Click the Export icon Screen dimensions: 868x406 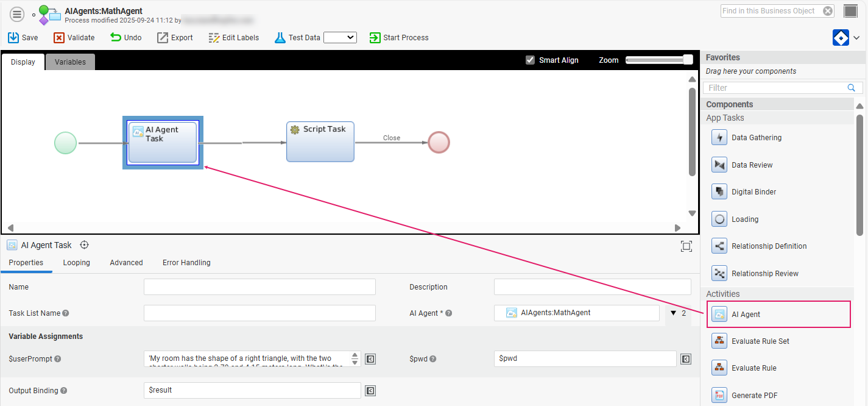coord(163,38)
